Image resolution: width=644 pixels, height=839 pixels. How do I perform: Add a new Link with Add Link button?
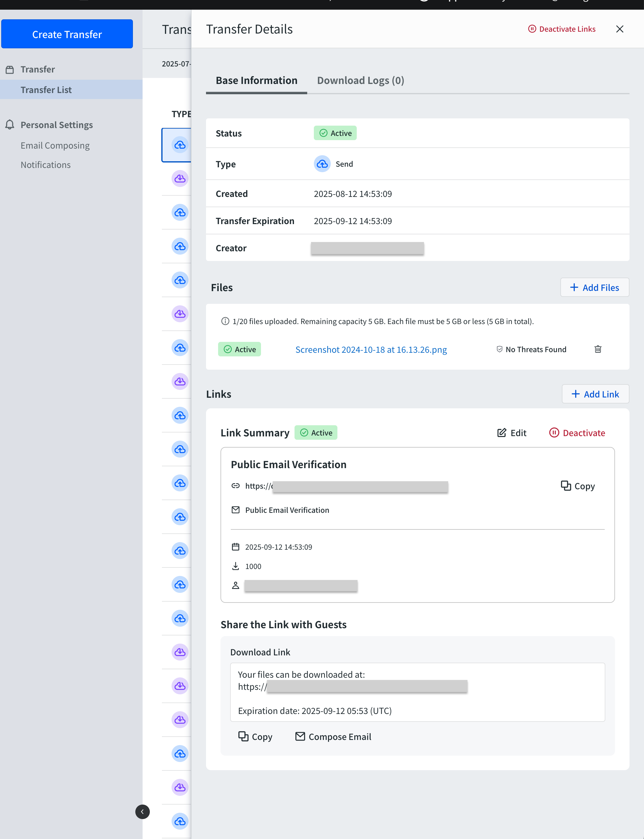pos(595,394)
